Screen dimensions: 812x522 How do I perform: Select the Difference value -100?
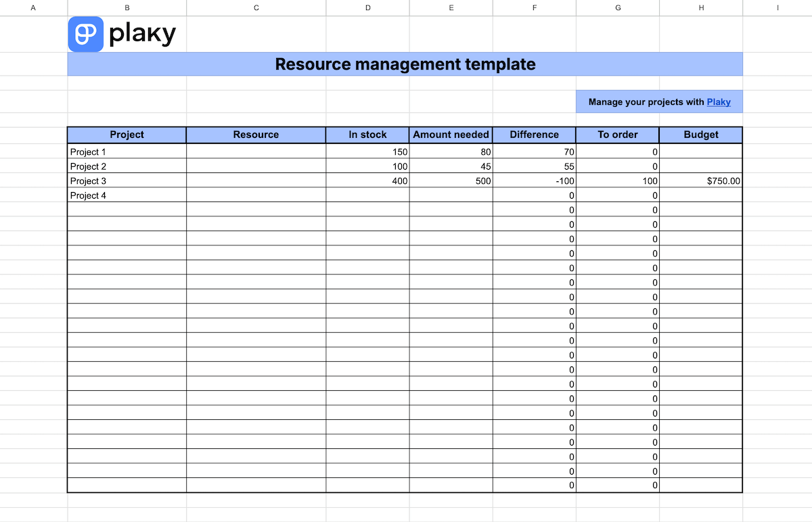point(534,181)
